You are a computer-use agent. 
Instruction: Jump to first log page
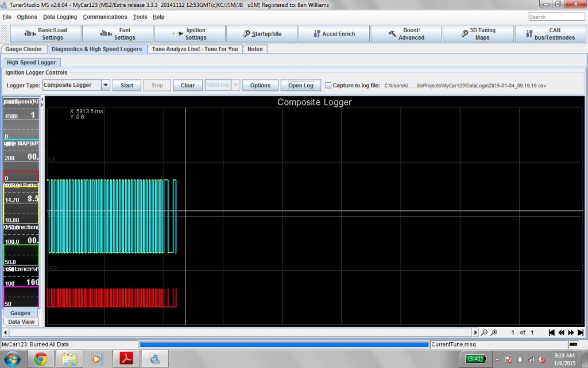(x=552, y=332)
